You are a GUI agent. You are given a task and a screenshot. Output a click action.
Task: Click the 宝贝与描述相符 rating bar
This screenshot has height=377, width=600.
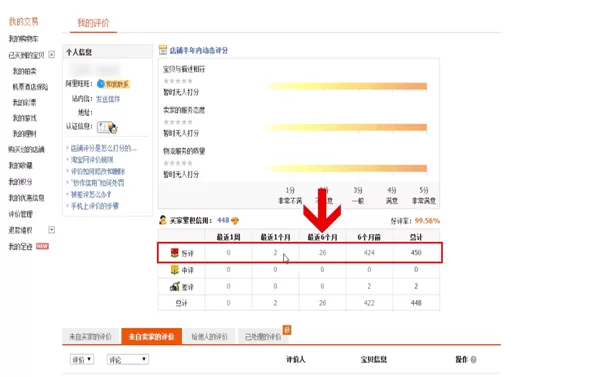pos(346,86)
